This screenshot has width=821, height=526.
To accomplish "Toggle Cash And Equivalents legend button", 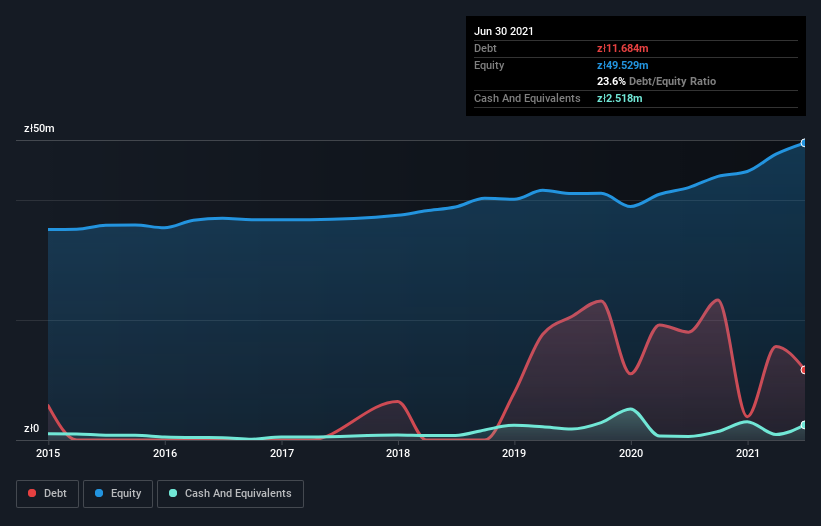I will coord(230,494).
